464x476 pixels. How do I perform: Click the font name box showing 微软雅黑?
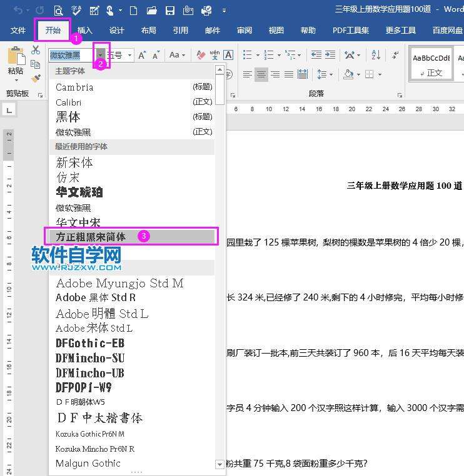[x=71, y=55]
